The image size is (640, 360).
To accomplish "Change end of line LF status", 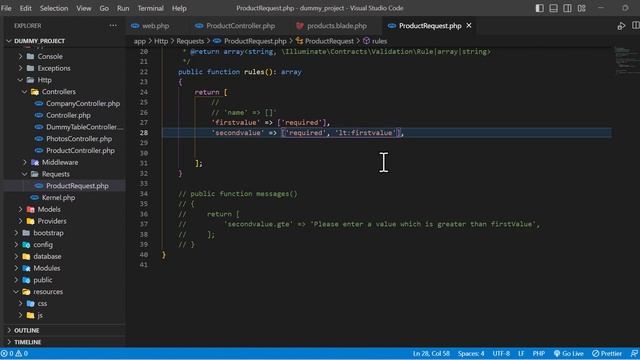I will 521,353.
